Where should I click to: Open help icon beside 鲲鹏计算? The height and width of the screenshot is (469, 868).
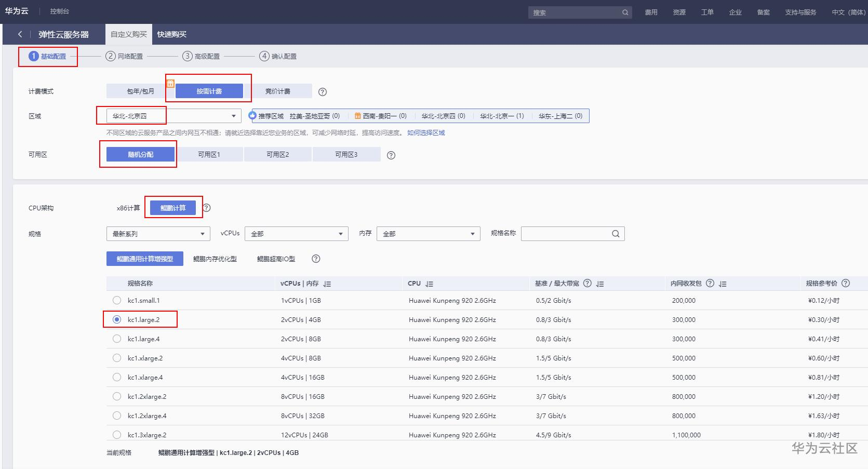(x=207, y=208)
